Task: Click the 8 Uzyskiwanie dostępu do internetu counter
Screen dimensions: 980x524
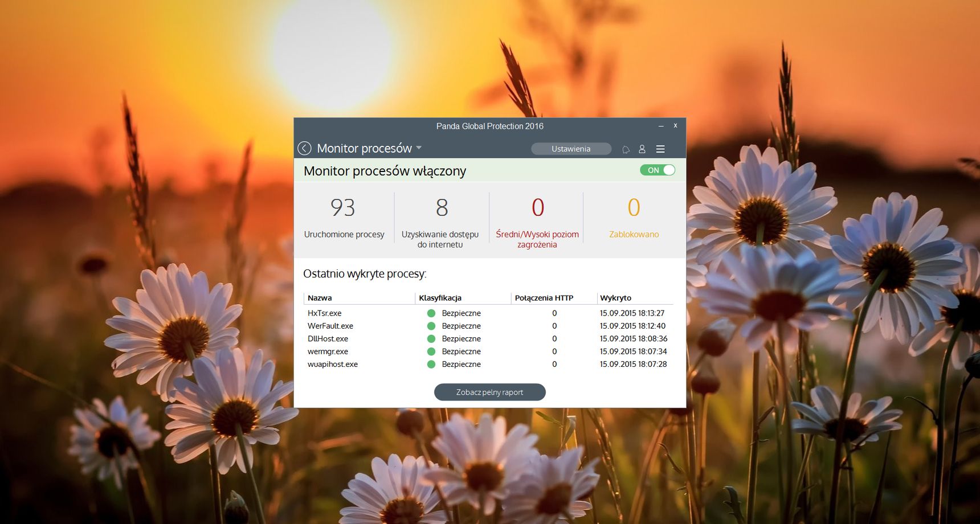Action: (440, 222)
